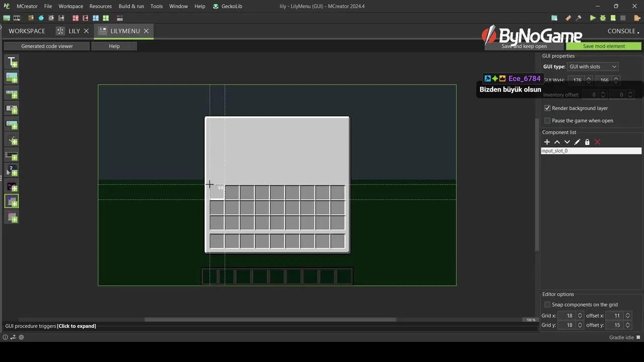Open the GUI type dropdown
The width and height of the screenshot is (644, 362).
pos(593,67)
